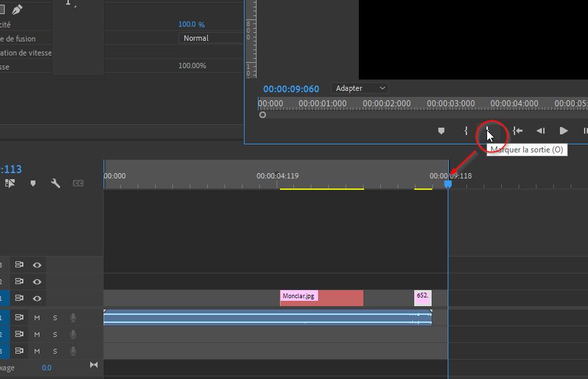Select the 652. clip in timeline

click(423, 298)
